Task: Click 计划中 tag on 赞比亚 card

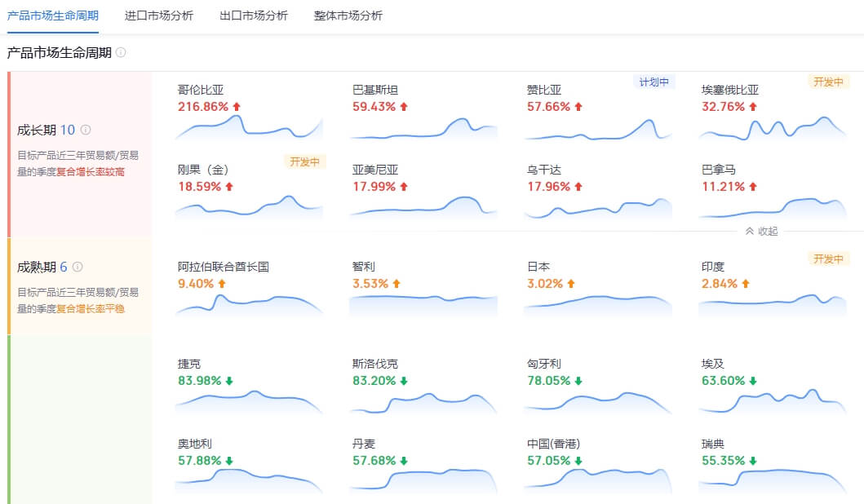Action: coord(654,82)
